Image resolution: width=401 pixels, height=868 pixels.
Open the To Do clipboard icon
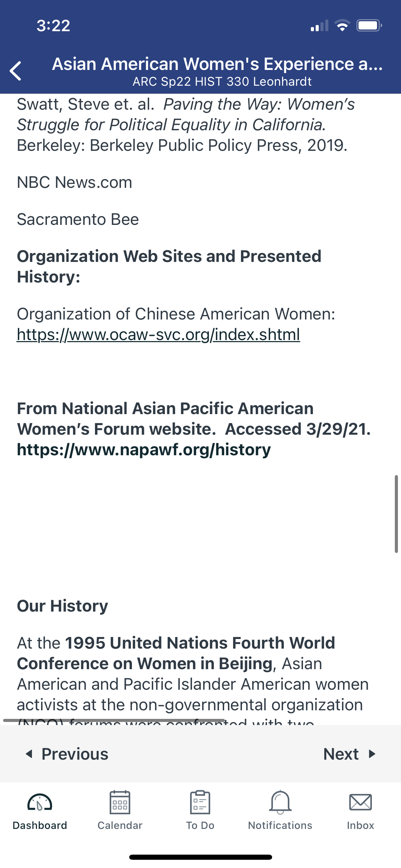(x=200, y=802)
